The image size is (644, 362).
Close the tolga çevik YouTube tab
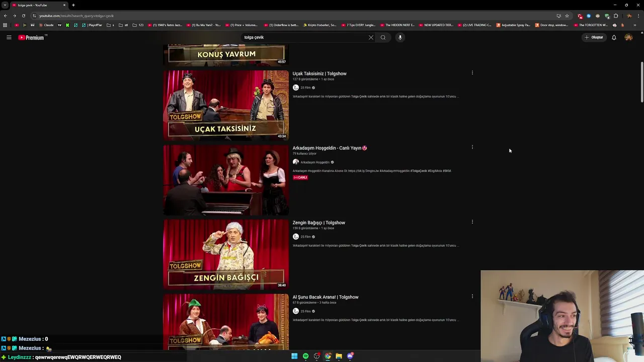(64, 5)
